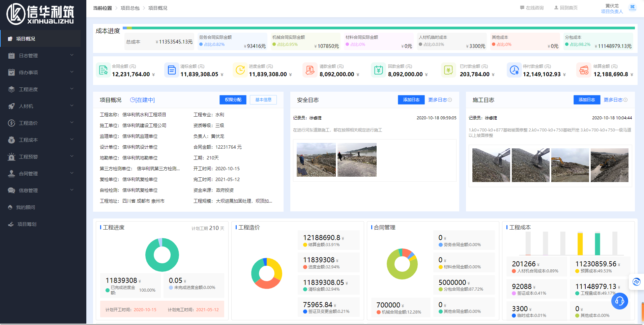
Task: Open first excavator photo in 施工日志
Action: (491, 165)
